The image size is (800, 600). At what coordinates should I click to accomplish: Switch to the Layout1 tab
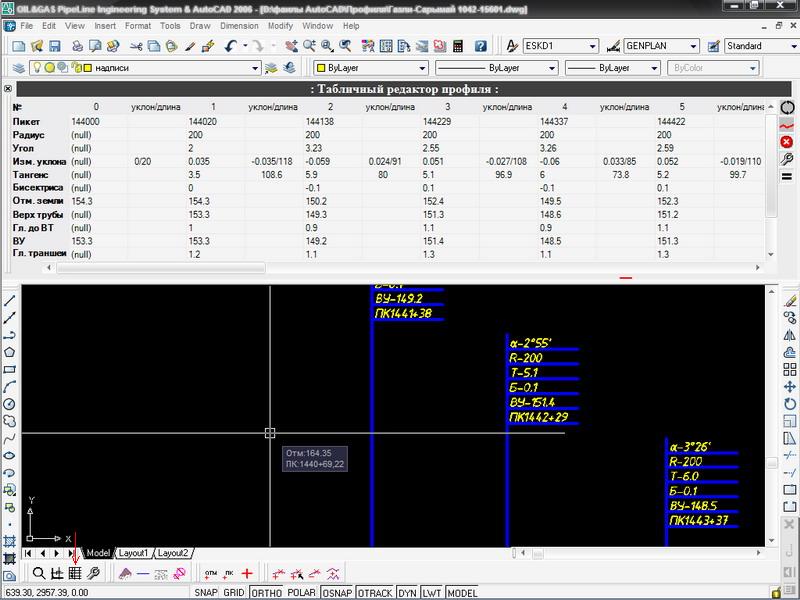tap(133, 553)
